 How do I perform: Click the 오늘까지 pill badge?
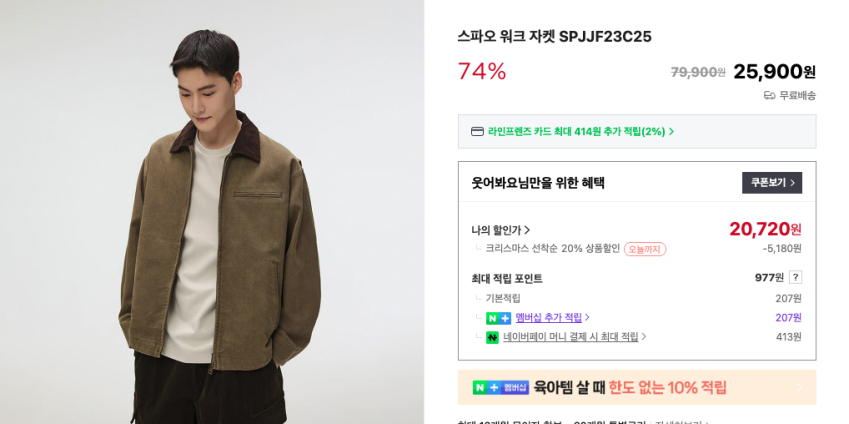pyautogui.click(x=644, y=249)
